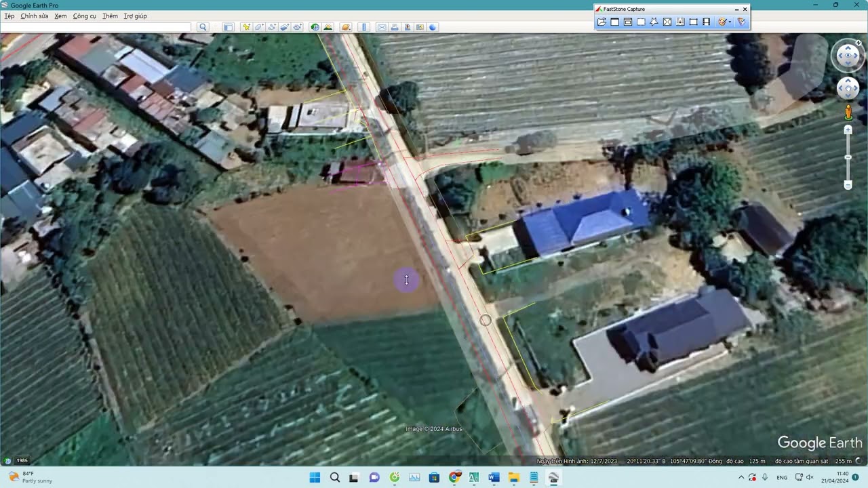Open the Chỉnh sửa menu

tap(35, 16)
